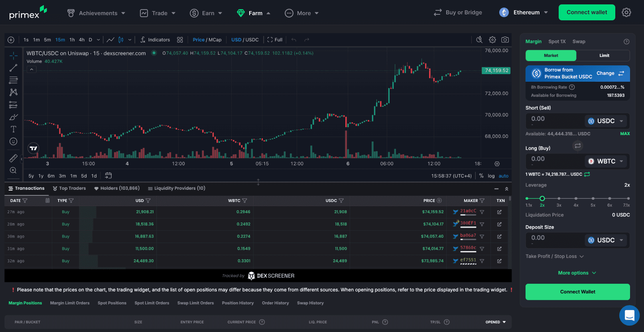Open the support chat bubble
Viewport: 644px width, 332px height.
[x=629, y=315]
